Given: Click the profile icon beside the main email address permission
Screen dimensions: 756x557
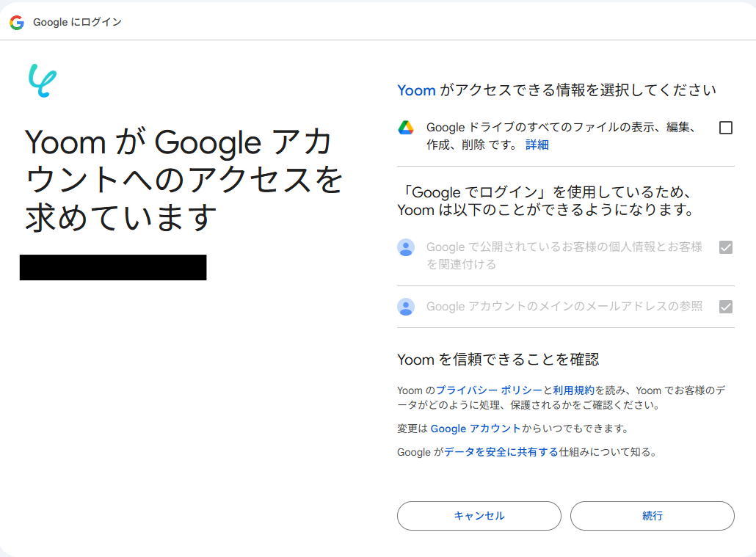Looking at the screenshot, I should pos(406,307).
